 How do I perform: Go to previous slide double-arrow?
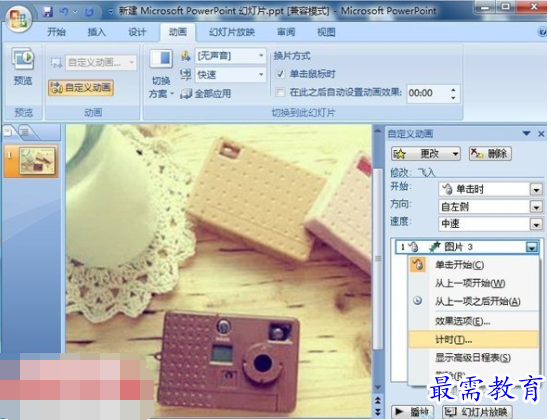coord(378,400)
